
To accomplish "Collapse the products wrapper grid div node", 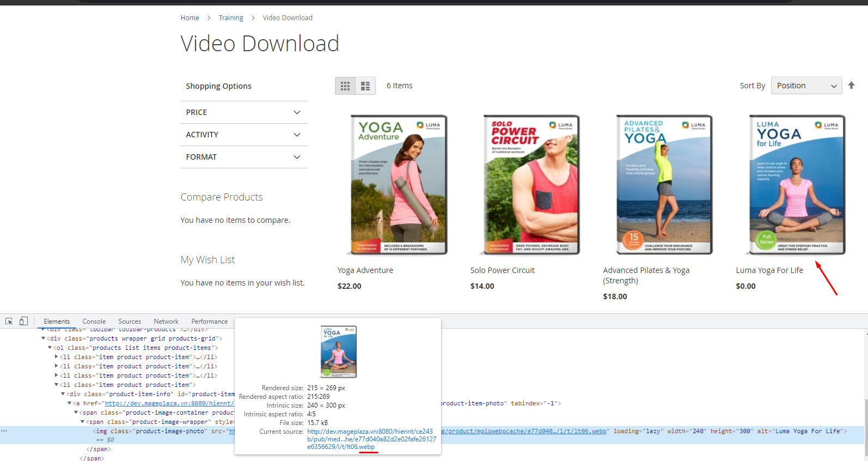I will [x=44, y=338].
